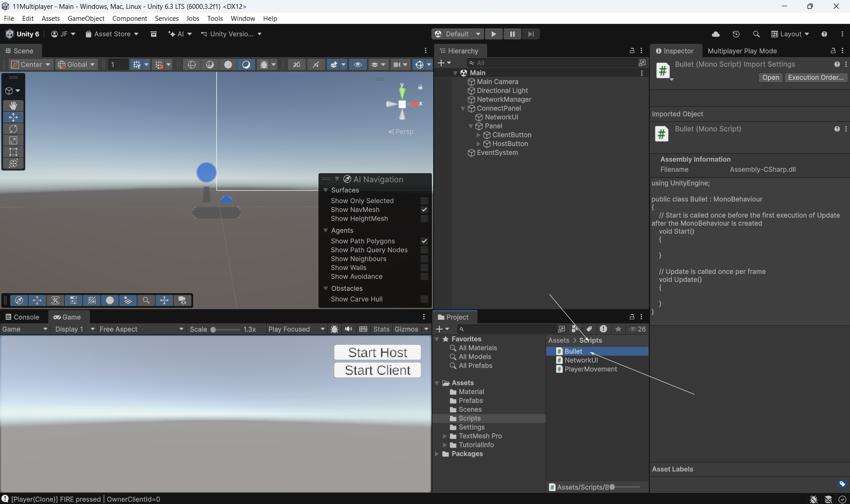Open the GameObject menu
This screenshot has height=504, width=850.
(x=86, y=18)
